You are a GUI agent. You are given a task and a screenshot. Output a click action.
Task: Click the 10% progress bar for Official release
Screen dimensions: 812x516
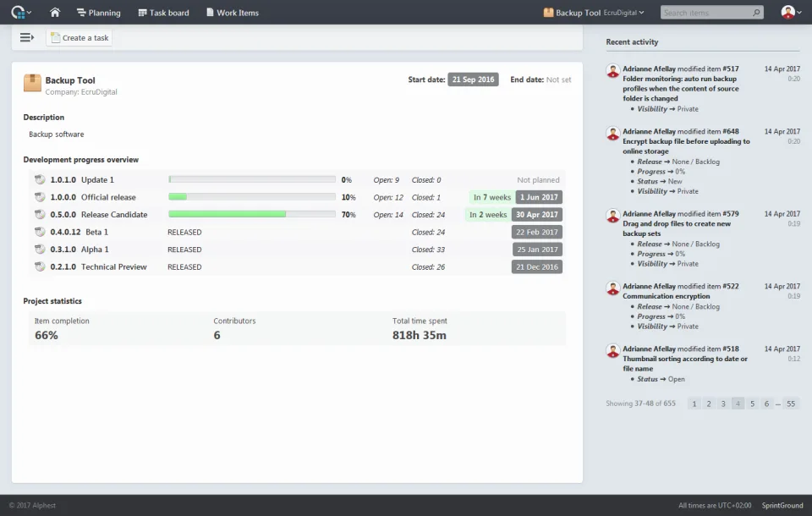coord(252,197)
